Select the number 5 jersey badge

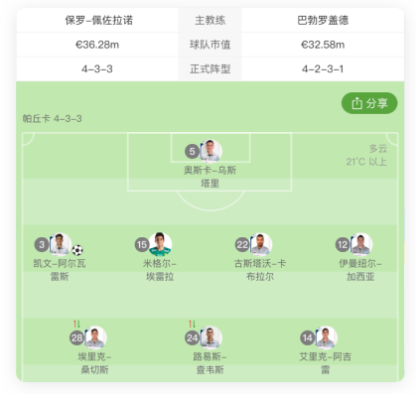192,151
